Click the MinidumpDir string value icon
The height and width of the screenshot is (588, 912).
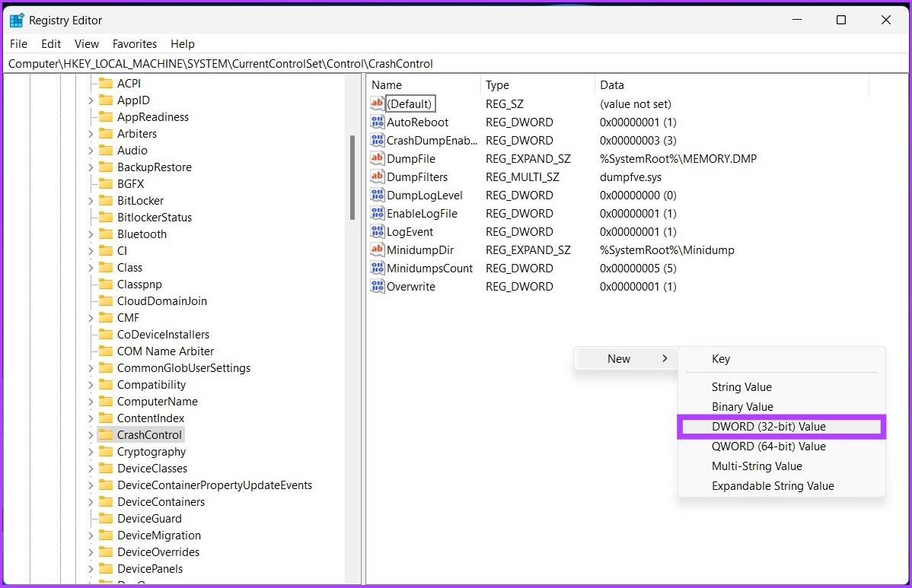pyautogui.click(x=378, y=250)
